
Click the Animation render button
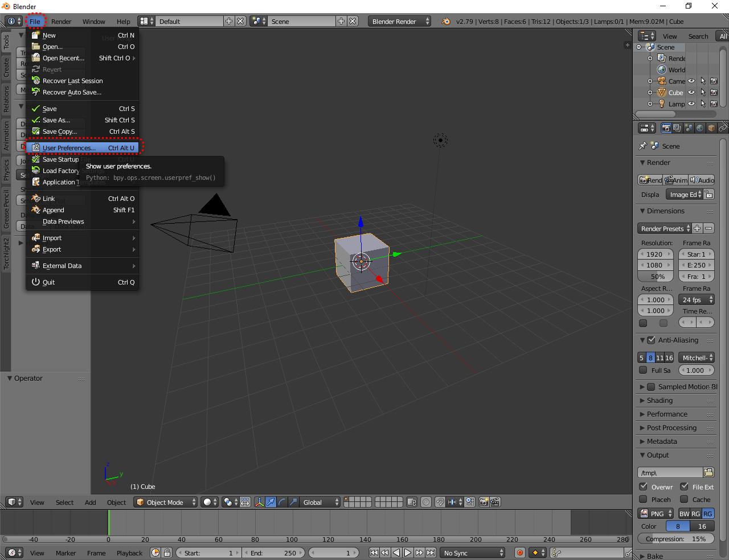point(676,180)
